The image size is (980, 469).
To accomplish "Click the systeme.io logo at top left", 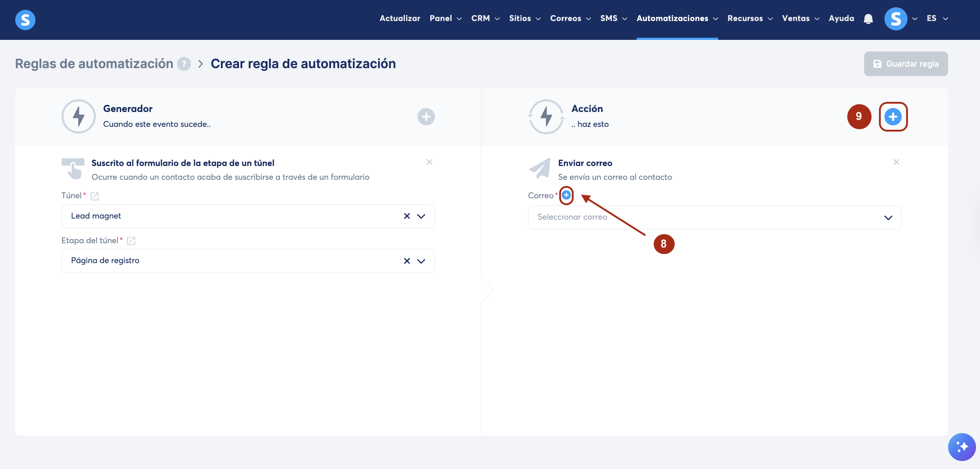I will 25,20.
